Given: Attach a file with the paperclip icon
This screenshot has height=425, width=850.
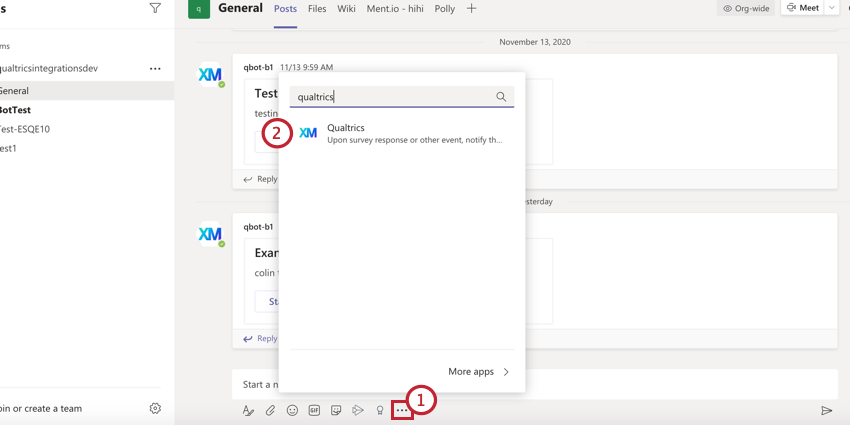Looking at the screenshot, I should point(270,410).
